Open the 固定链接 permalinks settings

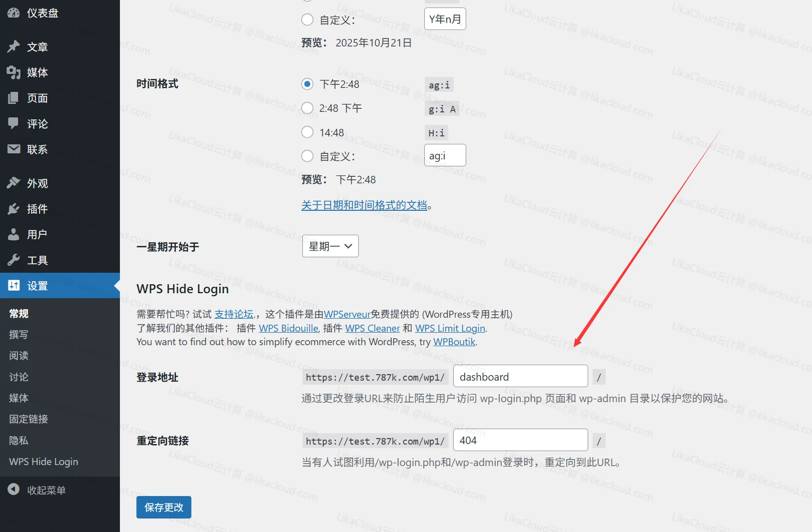tap(28, 419)
